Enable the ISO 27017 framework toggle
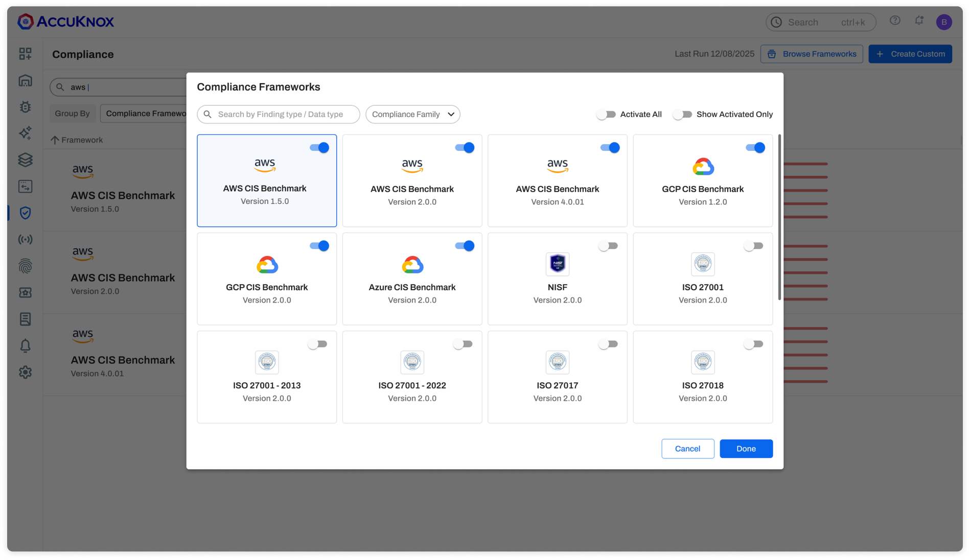Image resolution: width=970 pixels, height=560 pixels. tap(608, 344)
